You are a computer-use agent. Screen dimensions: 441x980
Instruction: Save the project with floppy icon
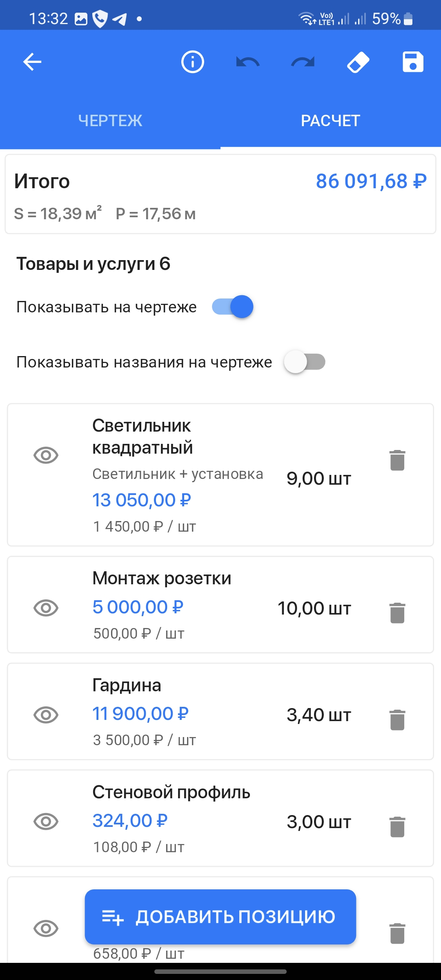413,62
